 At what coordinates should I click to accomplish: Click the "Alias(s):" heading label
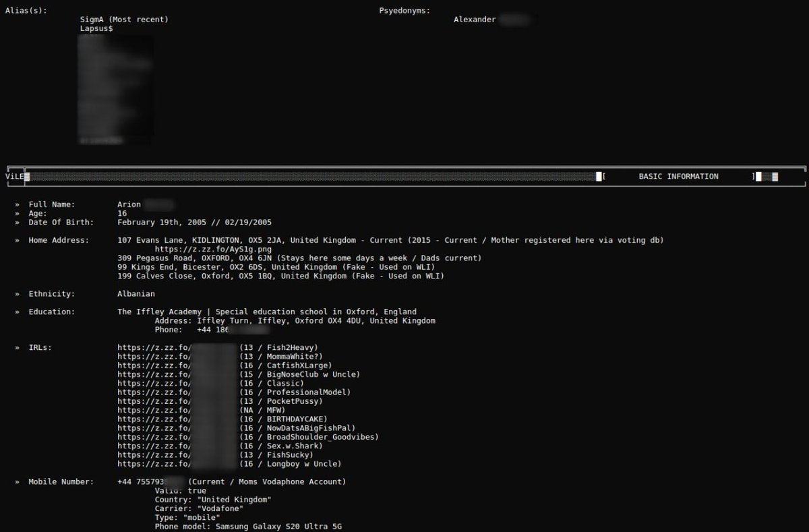(26, 11)
